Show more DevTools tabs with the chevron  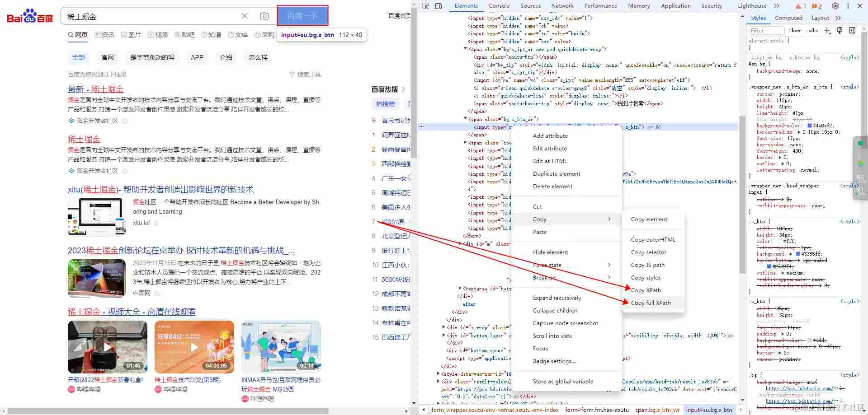coord(777,6)
